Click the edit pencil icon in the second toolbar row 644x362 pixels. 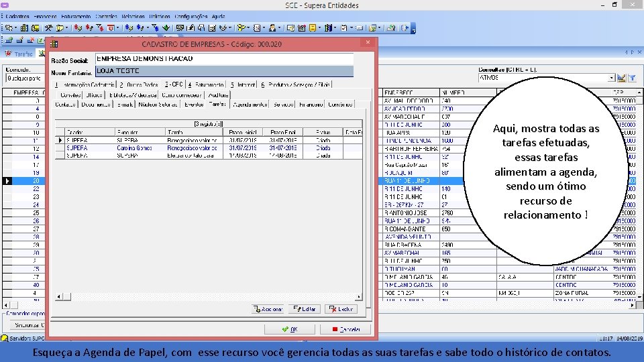pos(19,40)
